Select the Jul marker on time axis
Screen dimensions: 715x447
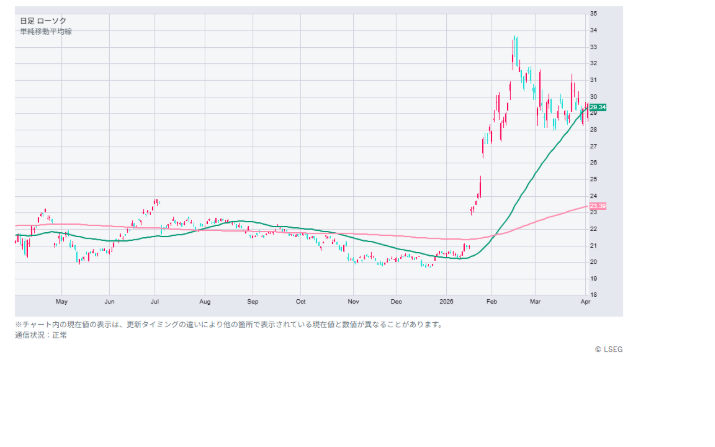coord(155,300)
